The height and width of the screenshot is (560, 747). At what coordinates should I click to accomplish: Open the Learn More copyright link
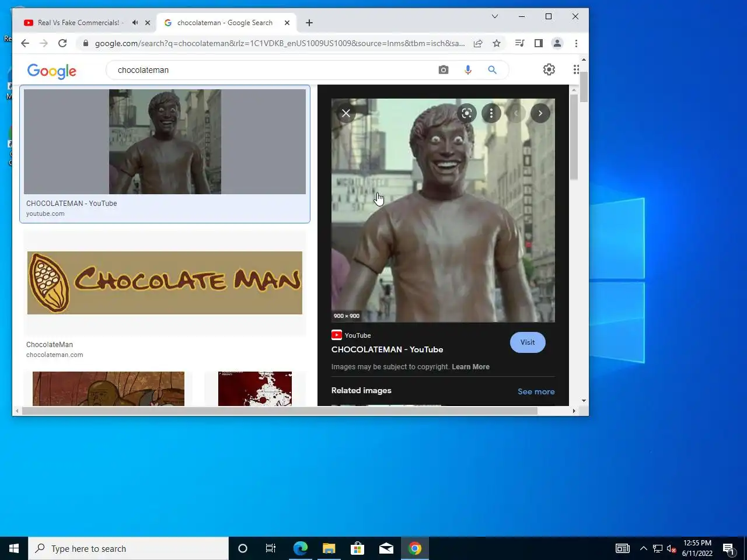[x=470, y=367]
